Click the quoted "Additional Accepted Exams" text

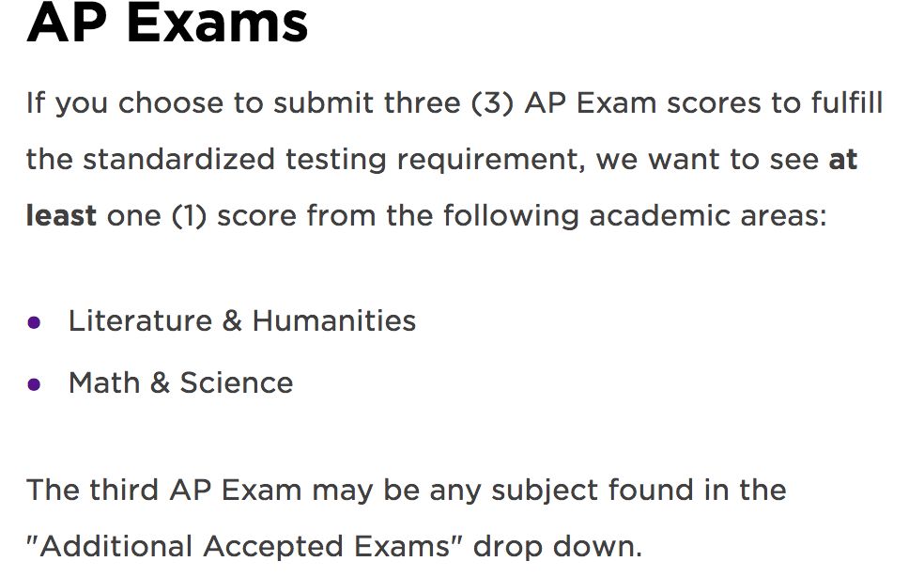point(244,546)
